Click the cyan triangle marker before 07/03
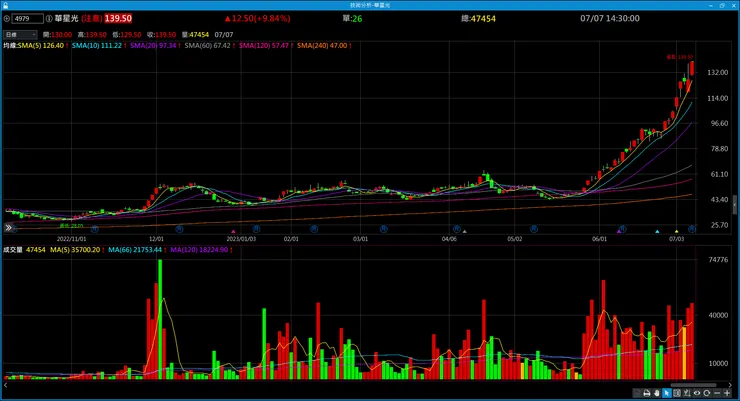 coord(657,232)
